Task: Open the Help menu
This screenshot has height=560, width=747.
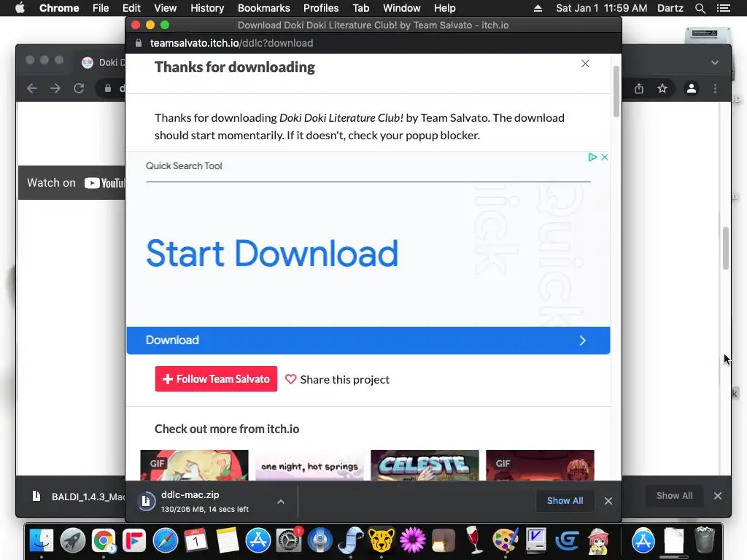Action: [444, 8]
